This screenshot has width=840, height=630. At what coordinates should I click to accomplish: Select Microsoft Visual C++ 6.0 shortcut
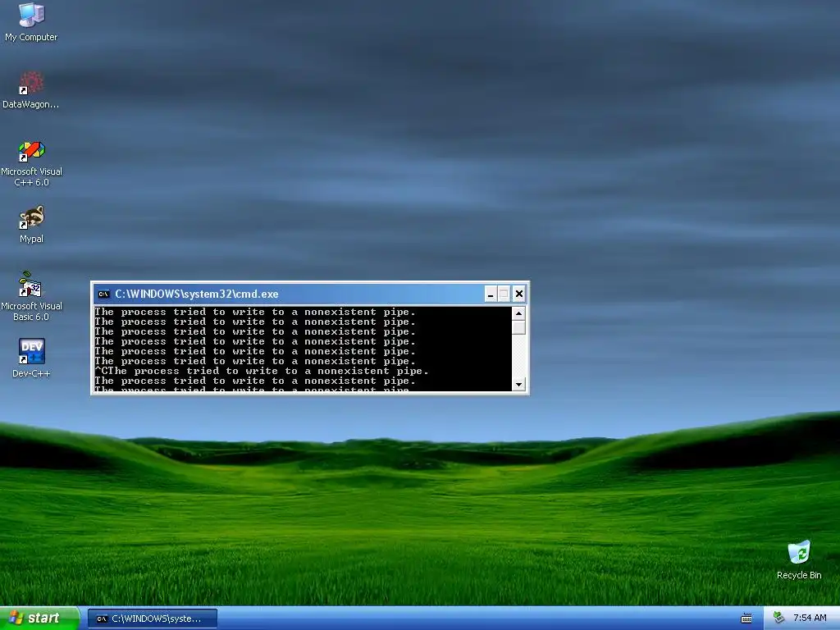coord(31,163)
